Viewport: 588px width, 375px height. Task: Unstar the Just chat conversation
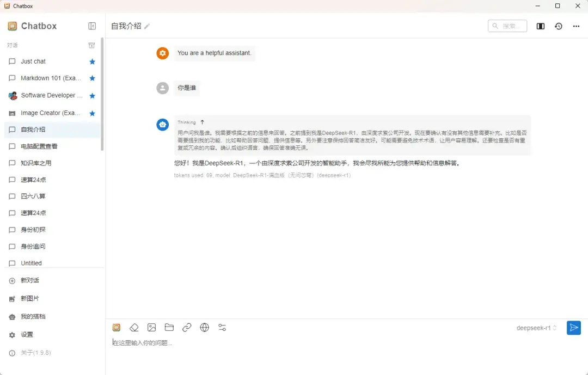point(92,62)
